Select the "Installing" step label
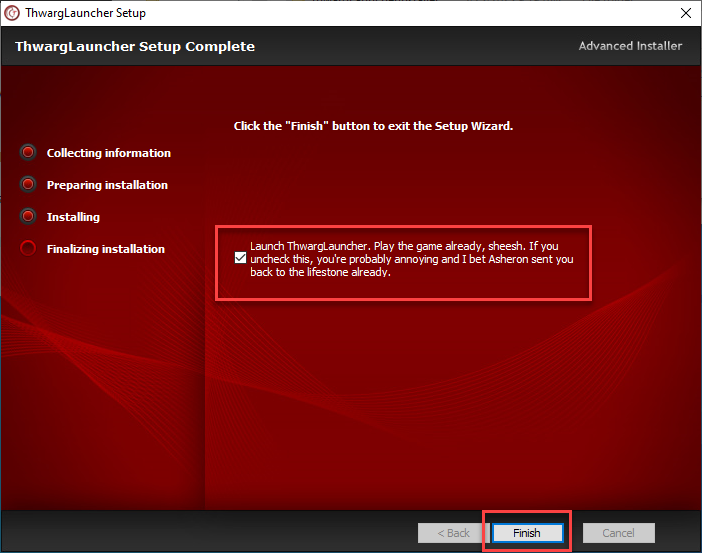The height and width of the screenshot is (553, 702). (x=73, y=217)
